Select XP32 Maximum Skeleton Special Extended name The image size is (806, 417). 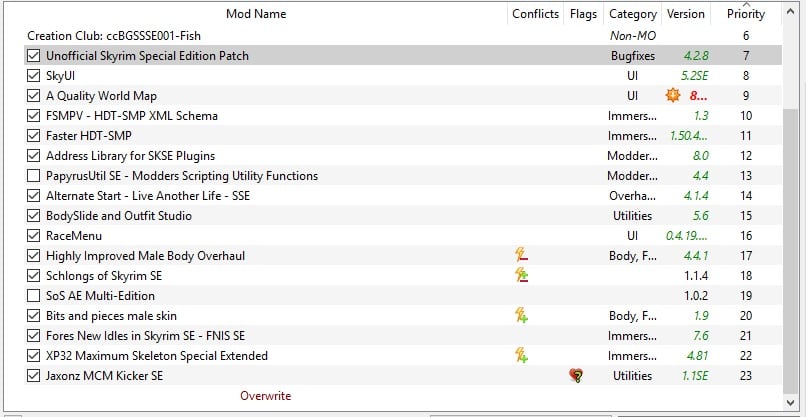coord(157,356)
